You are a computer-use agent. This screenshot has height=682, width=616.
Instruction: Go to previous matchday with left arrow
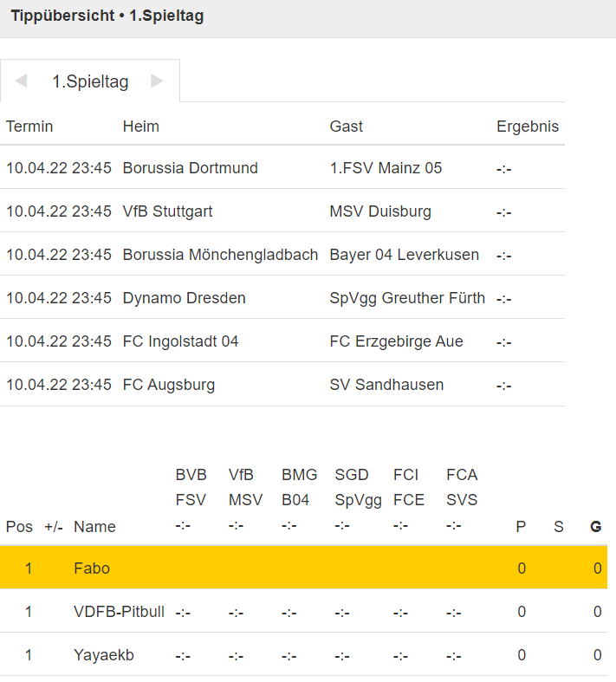coord(21,81)
